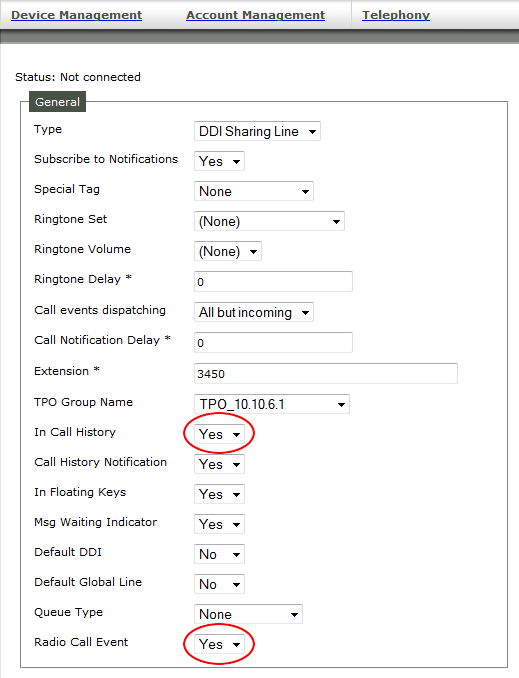Screen dimensions: 519x678
Task: Change Subscribe to Notifications dropdown
Action: (x=219, y=161)
